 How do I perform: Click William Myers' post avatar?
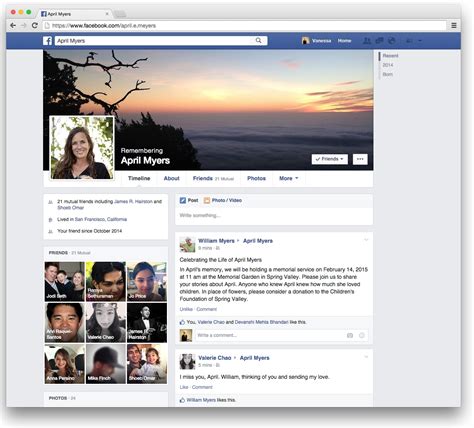point(187,245)
